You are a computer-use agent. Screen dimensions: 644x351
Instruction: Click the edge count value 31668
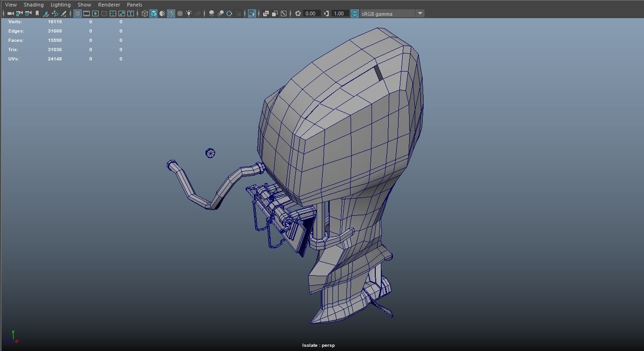point(55,31)
